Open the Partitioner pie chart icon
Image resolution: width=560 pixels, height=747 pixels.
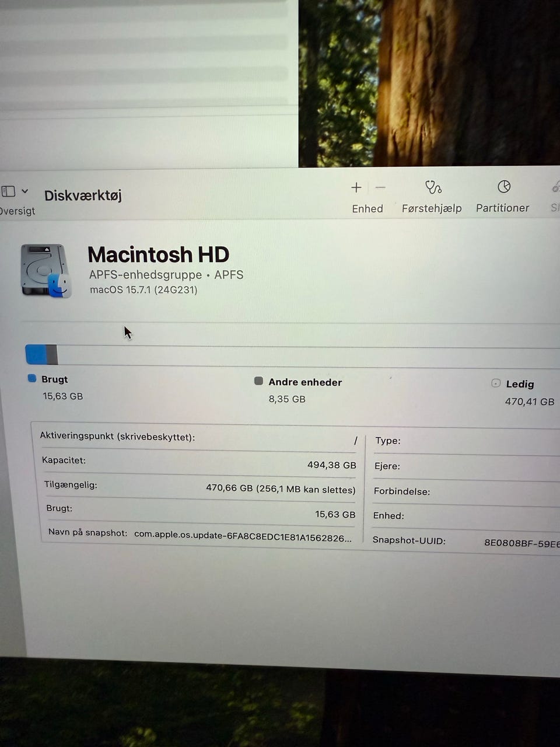[x=504, y=186]
